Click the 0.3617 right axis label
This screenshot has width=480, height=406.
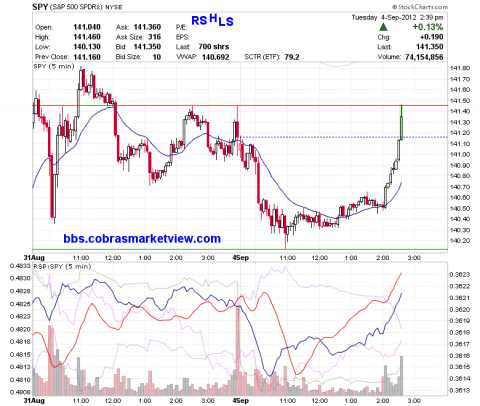(460, 344)
